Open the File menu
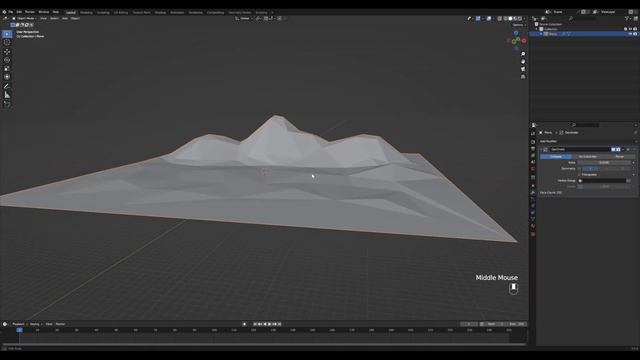Image resolution: width=640 pixels, height=360 pixels. coord(11,12)
